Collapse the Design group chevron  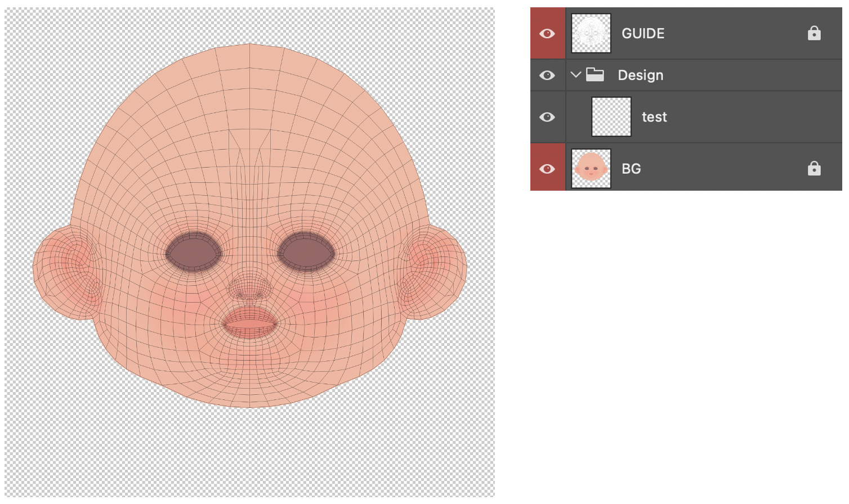(575, 75)
